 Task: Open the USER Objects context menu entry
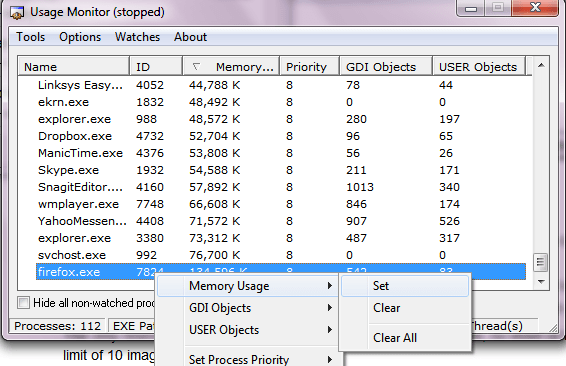point(247,330)
